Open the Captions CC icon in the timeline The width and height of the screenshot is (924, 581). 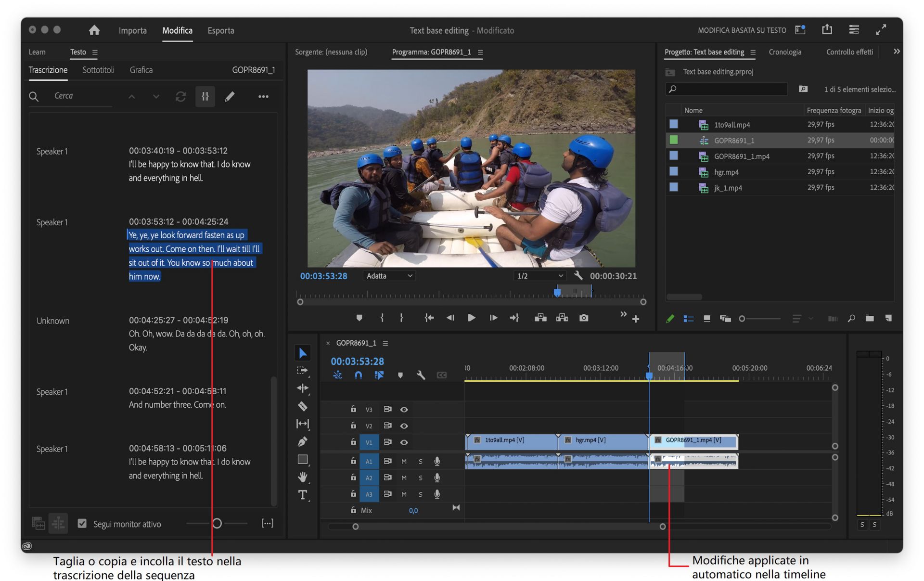click(x=441, y=375)
